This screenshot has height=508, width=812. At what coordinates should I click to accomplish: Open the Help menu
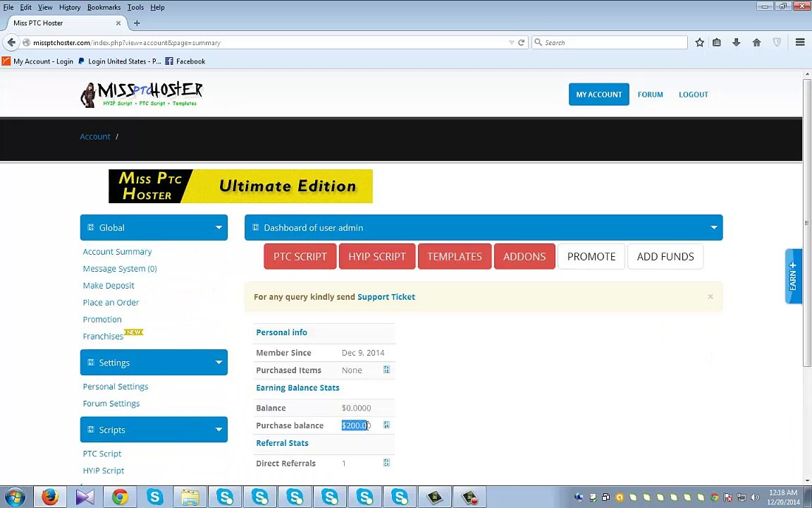(157, 7)
